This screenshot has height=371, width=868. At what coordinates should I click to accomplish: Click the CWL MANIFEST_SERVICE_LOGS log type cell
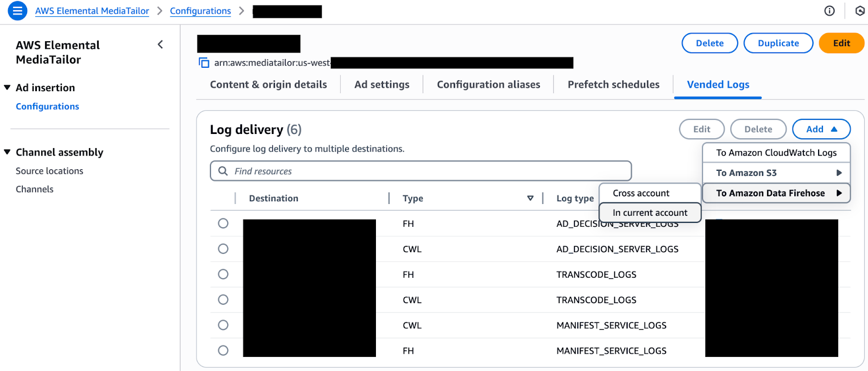tap(611, 325)
